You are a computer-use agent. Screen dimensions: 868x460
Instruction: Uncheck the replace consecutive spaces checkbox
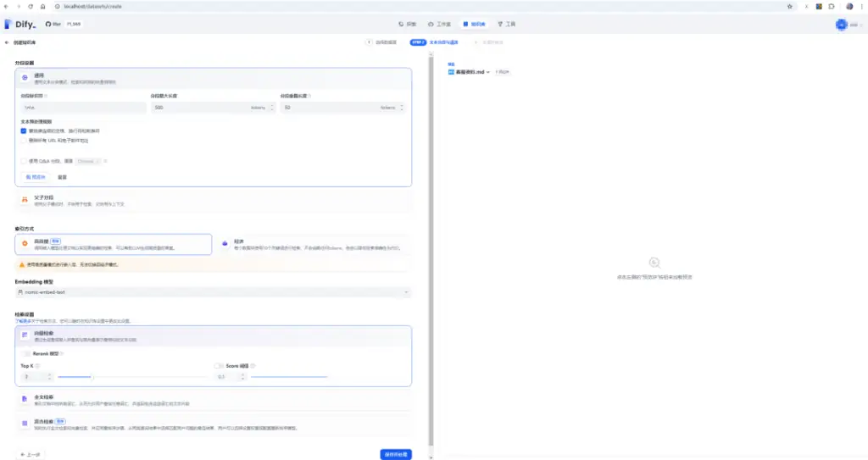pos(24,131)
